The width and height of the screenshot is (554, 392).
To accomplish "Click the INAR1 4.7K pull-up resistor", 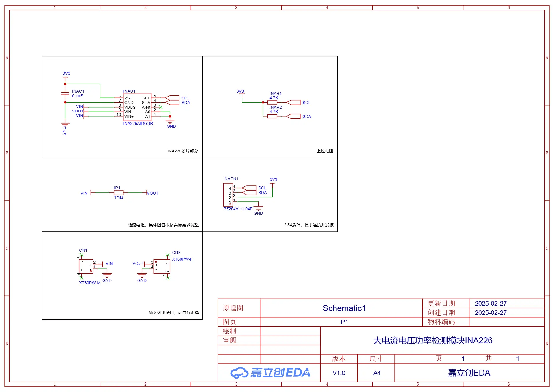I will 272,103.
